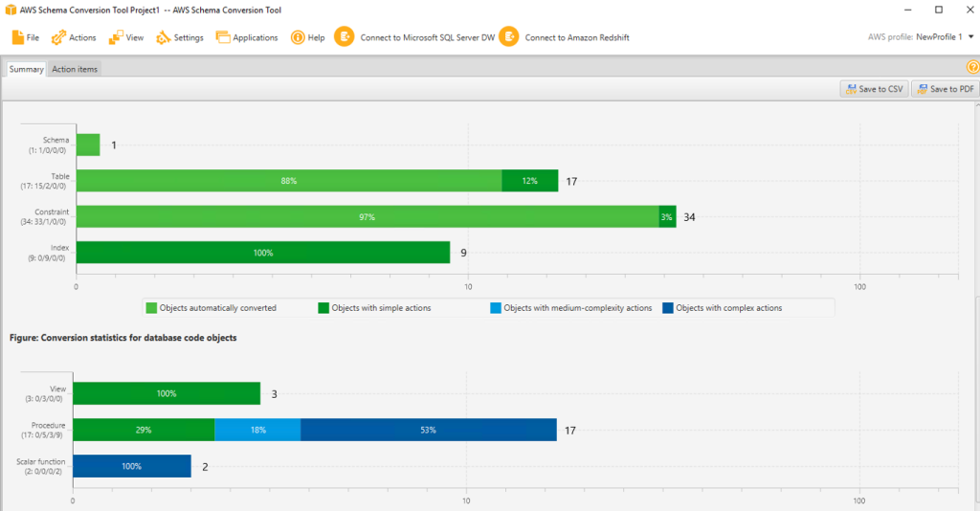Click the Index total value 9

tap(464, 253)
